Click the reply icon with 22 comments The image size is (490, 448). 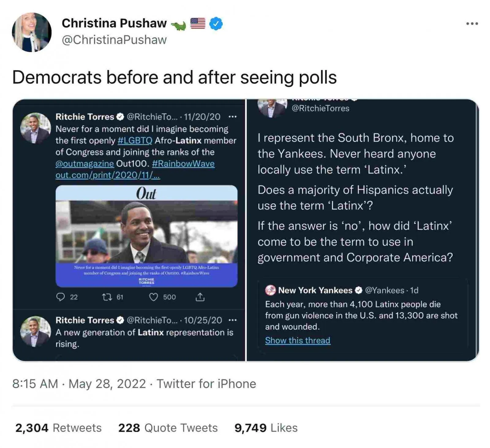click(x=61, y=297)
